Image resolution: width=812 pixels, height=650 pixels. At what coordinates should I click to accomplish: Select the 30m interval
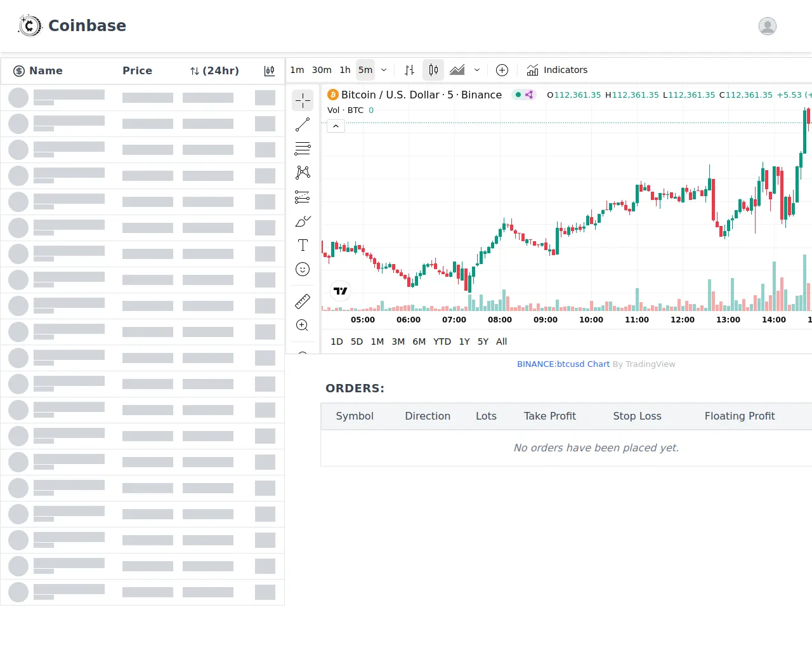[x=322, y=70]
